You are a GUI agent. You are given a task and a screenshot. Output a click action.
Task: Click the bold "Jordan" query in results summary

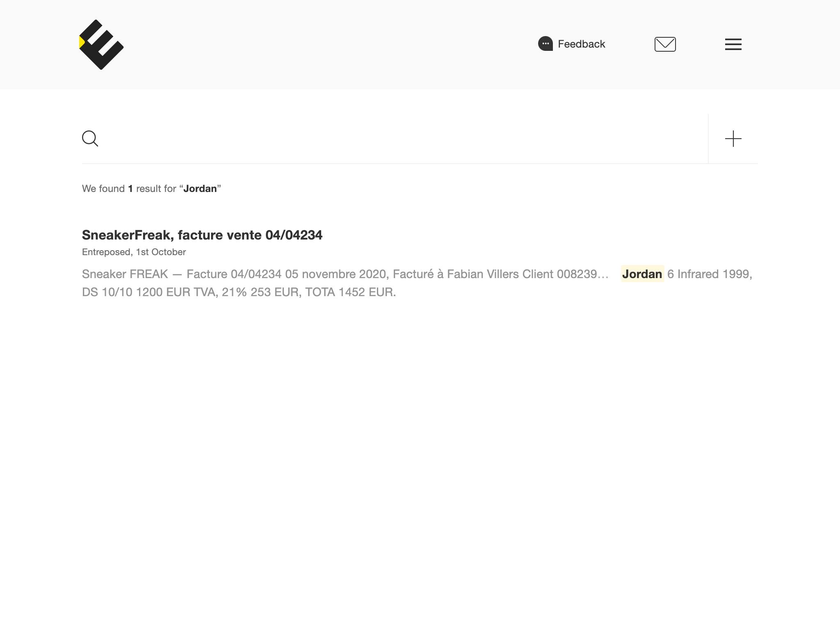pyautogui.click(x=200, y=189)
